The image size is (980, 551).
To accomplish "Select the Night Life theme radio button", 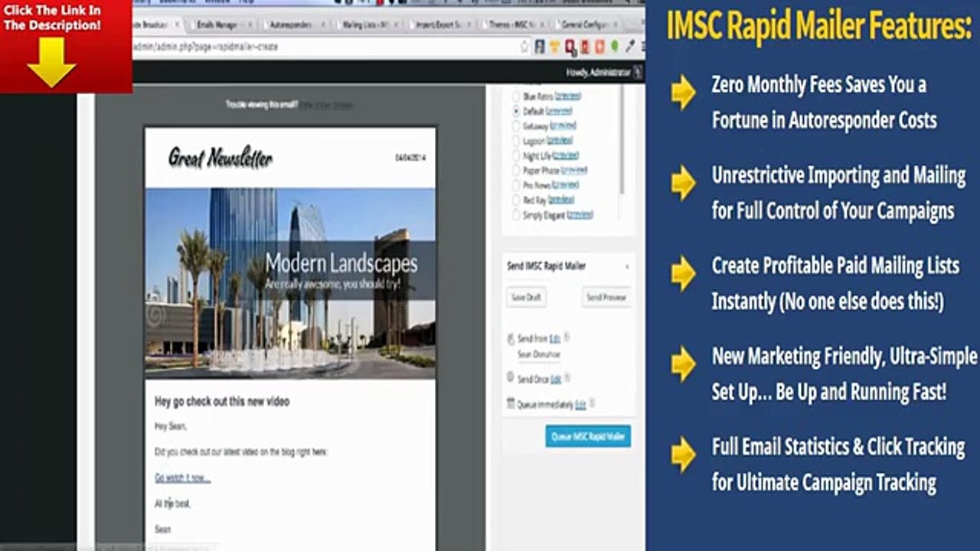I will click(517, 155).
